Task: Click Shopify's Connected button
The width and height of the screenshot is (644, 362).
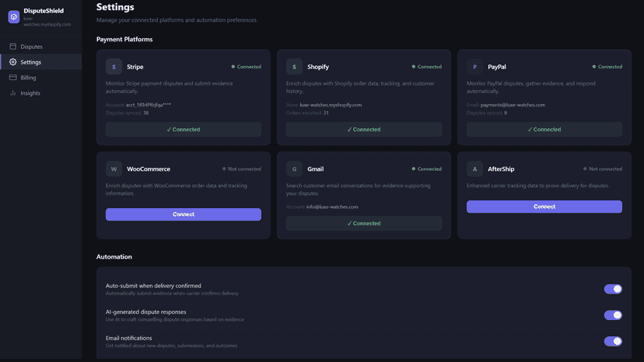Action: point(364,129)
